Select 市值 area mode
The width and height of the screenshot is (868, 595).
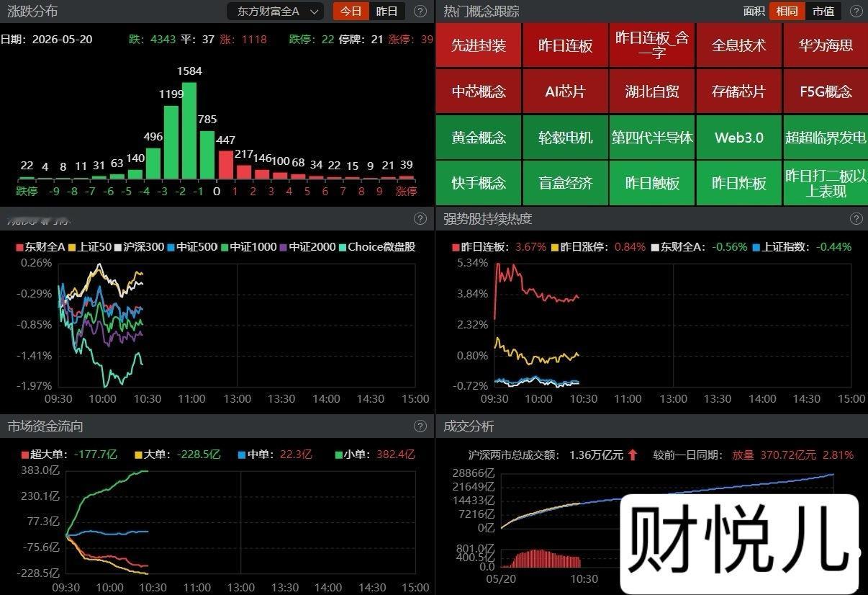coord(823,12)
